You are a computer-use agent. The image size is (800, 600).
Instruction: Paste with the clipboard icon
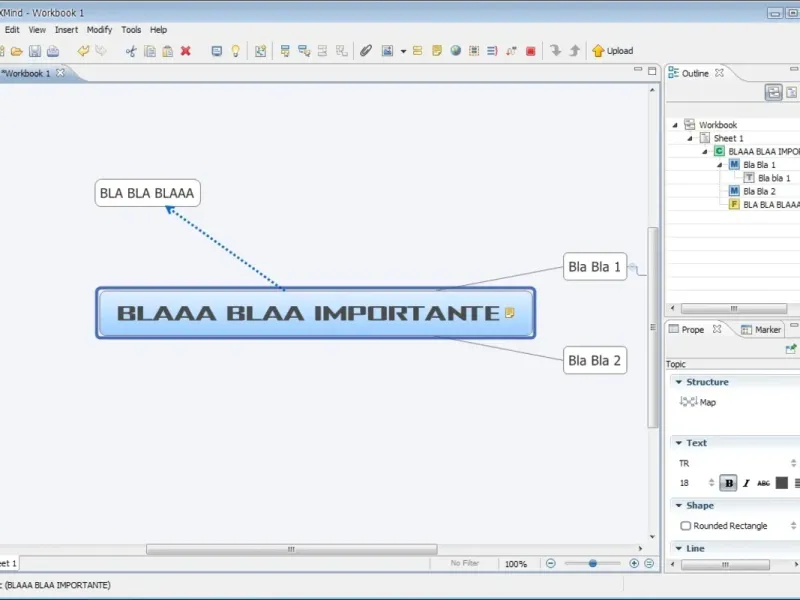[x=167, y=51]
